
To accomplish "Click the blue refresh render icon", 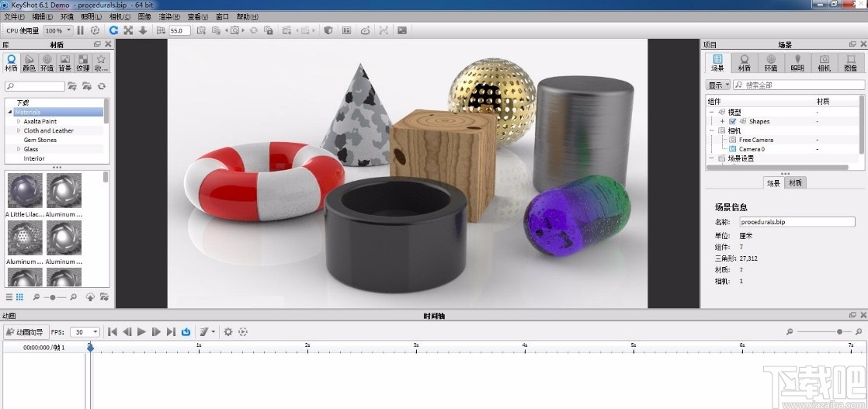I will tap(113, 30).
